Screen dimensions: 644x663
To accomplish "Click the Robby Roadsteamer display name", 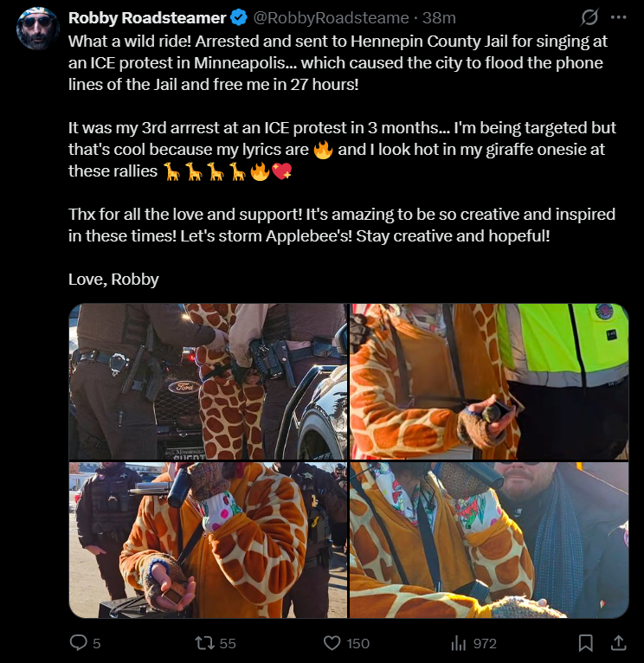I will click(x=147, y=18).
